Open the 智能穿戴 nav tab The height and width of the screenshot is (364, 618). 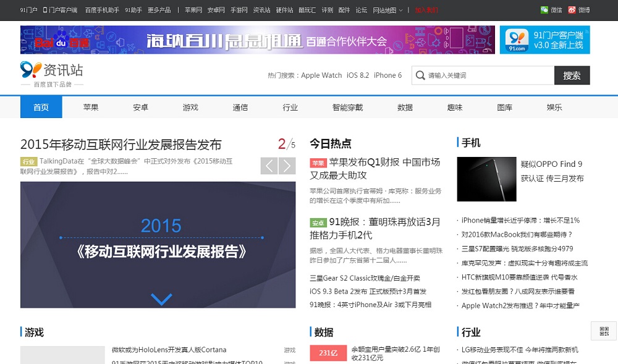[347, 107]
